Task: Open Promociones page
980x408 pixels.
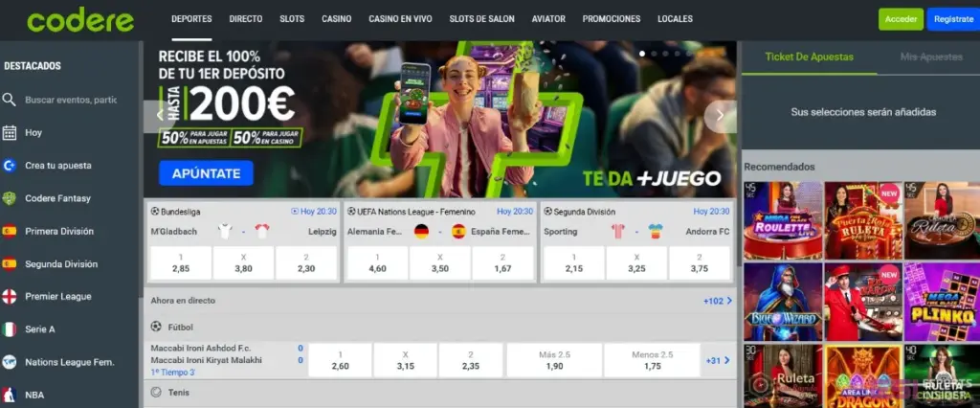Action: click(x=612, y=19)
